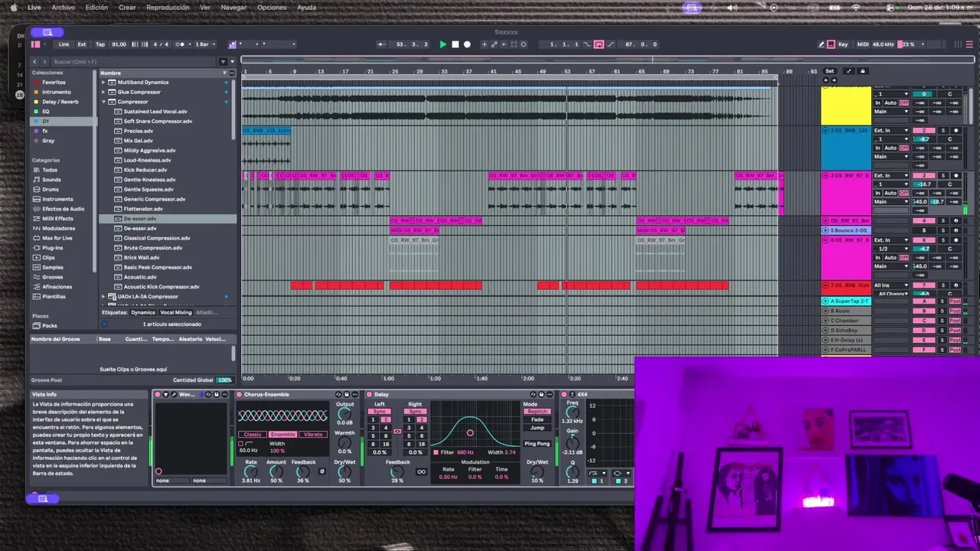Toggle the Chorus-Ensemble device activator
The image size is (980, 551).
coord(239,394)
